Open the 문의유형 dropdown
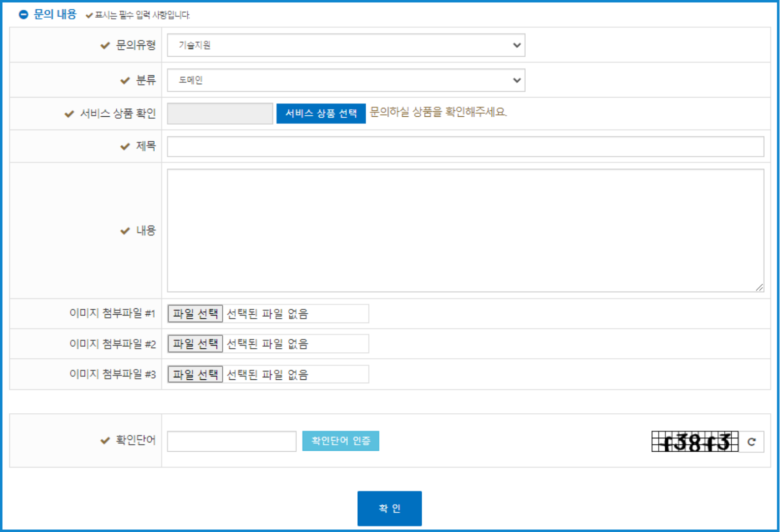Image resolution: width=780 pixels, height=532 pixels. click(345, 45)
